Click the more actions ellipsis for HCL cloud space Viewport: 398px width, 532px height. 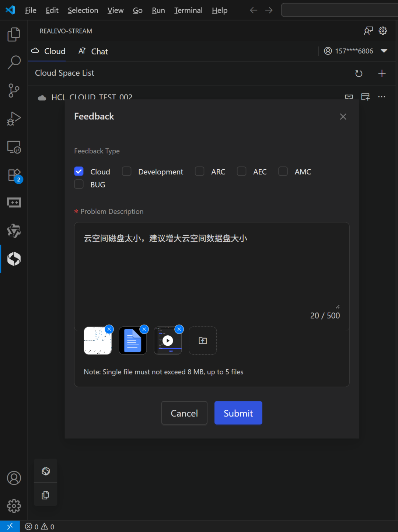tap(382, 97)
